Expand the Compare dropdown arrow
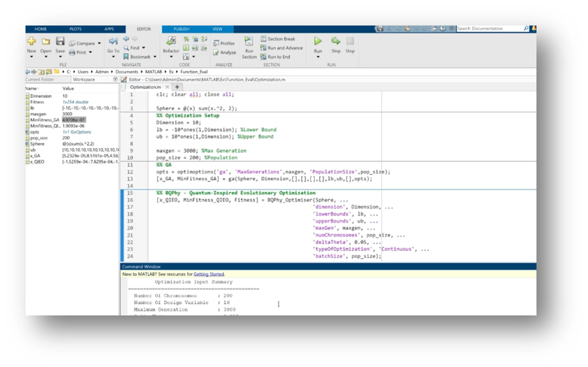Viewport: 588px width, 367px height. point(99,43)
